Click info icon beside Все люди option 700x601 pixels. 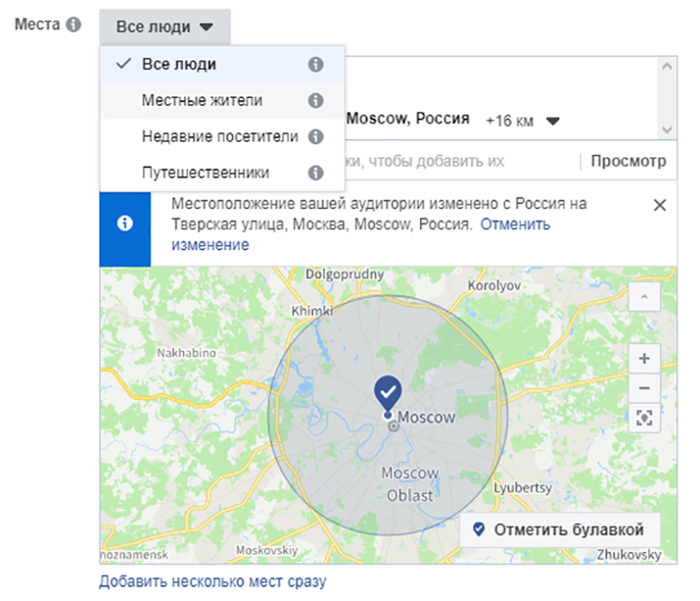coord(316,64)
